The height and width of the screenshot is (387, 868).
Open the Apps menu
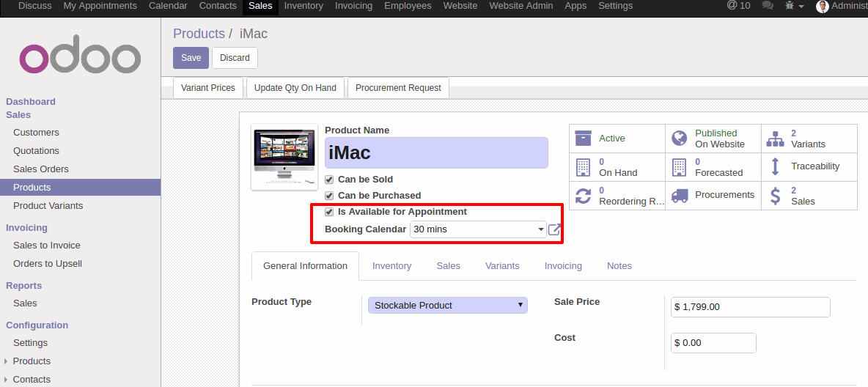pyautogui.click(x=575, y=6)
